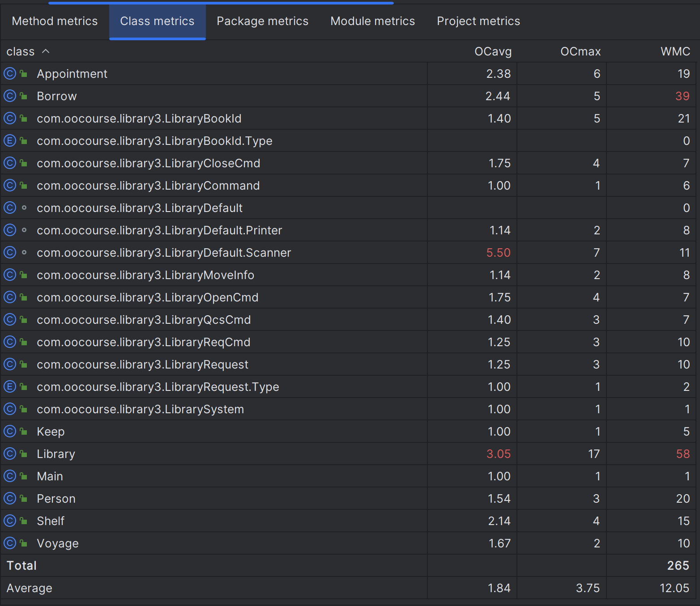Select the com.oocourse.library3.LibraryCloseCmd row name
This screenshot has height=606, width=700.
(x=149, y=163)
